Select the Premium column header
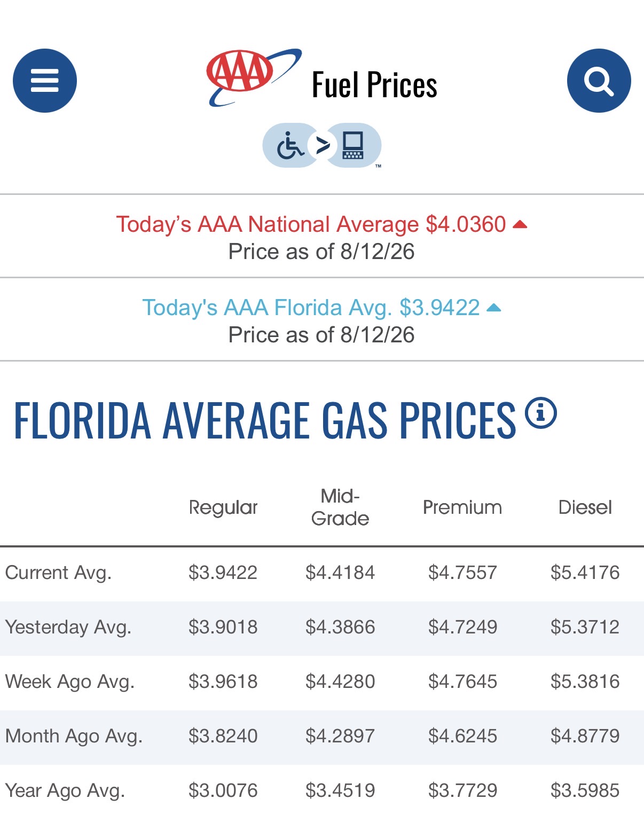Screen dimensions: 644x838 pos(462,507)
